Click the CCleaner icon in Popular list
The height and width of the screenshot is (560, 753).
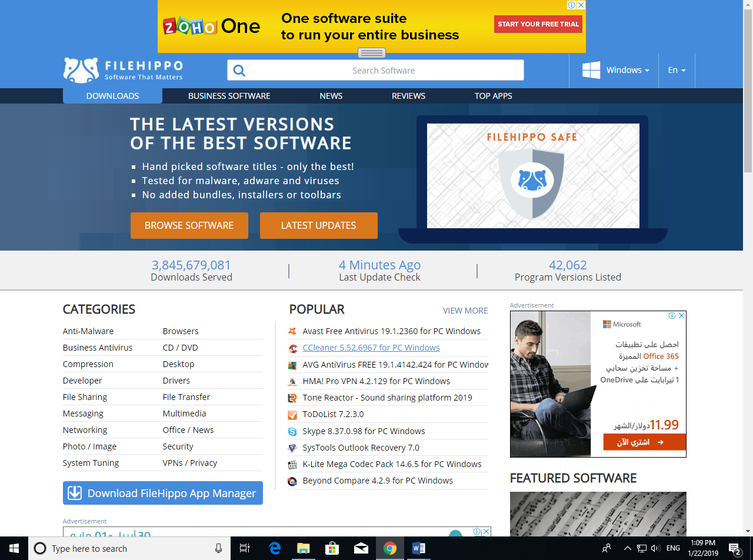[292, 348]
